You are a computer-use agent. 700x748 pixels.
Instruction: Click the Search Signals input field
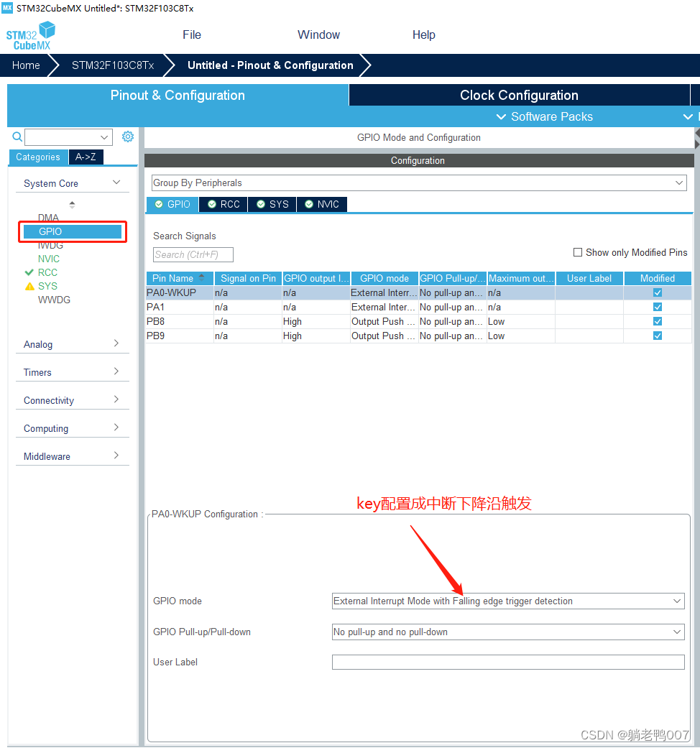(193, 255)
